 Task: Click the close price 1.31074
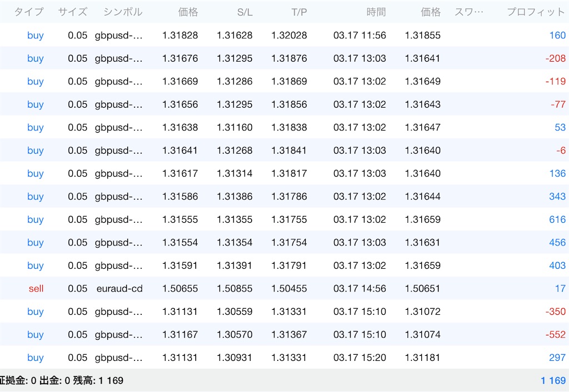coord(423,334)
